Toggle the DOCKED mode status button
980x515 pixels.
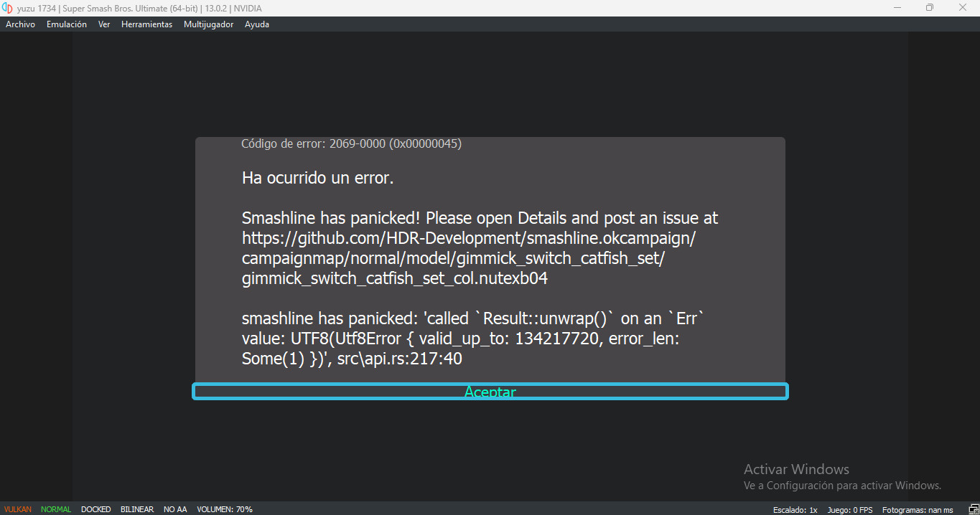(96, 509)
